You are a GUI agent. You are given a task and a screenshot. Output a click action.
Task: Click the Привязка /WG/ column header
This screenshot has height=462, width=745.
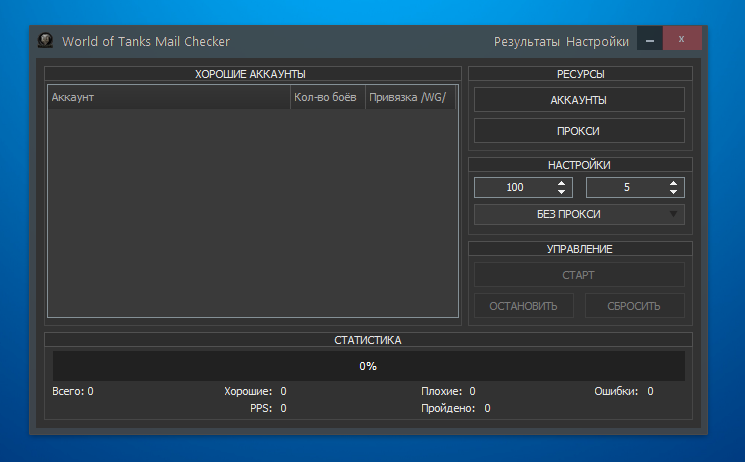tap(410, 98)
